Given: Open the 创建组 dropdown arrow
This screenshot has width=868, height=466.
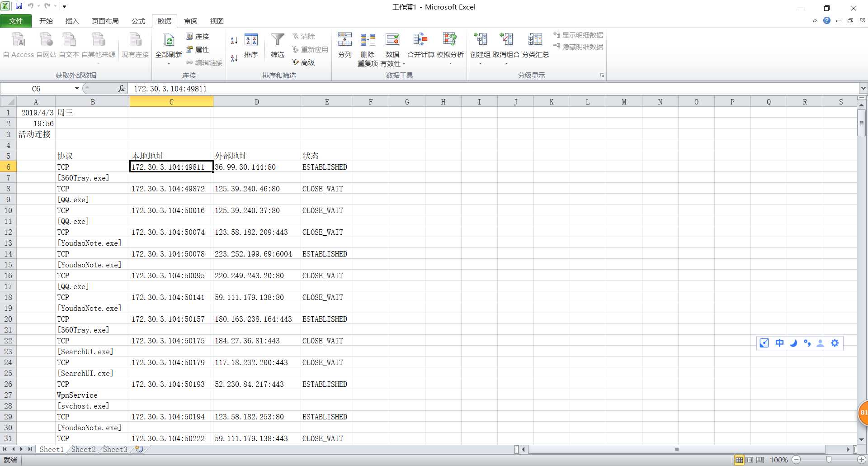Looking at the screenshot, I should point(480,63).
